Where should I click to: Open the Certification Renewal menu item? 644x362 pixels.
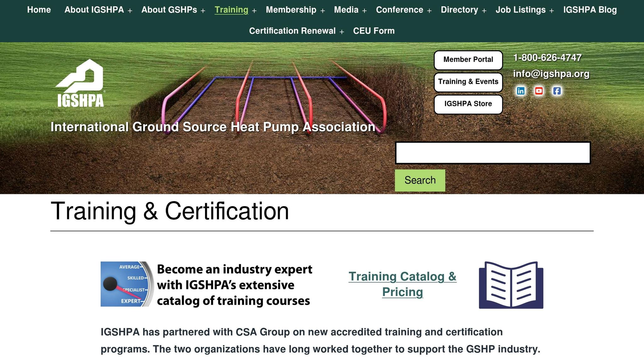292,31
